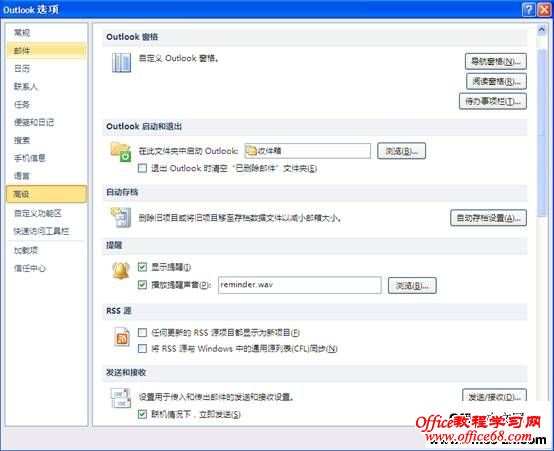Open 自定义功能区 category
This screenshot has width=554, height=451.
pos(46,213)
